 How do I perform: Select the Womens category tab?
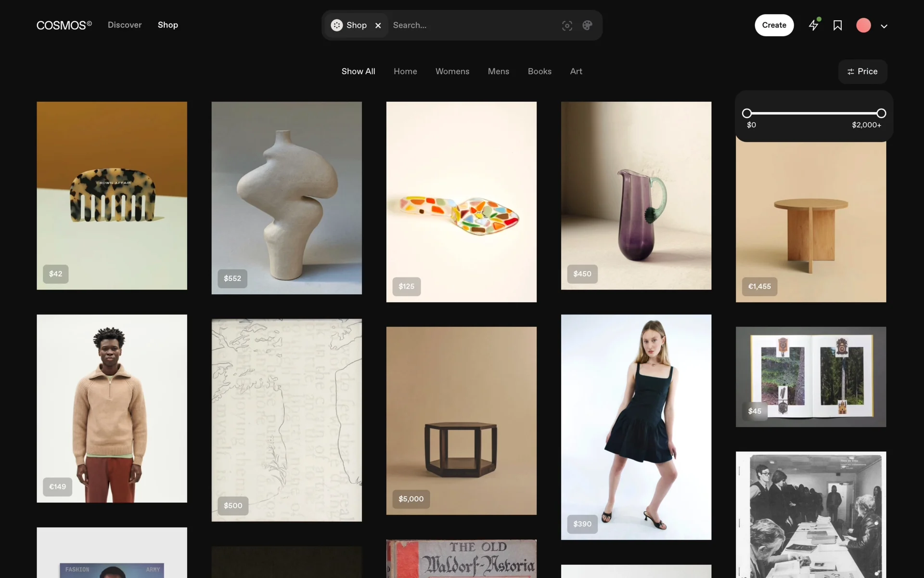[452, 71]
